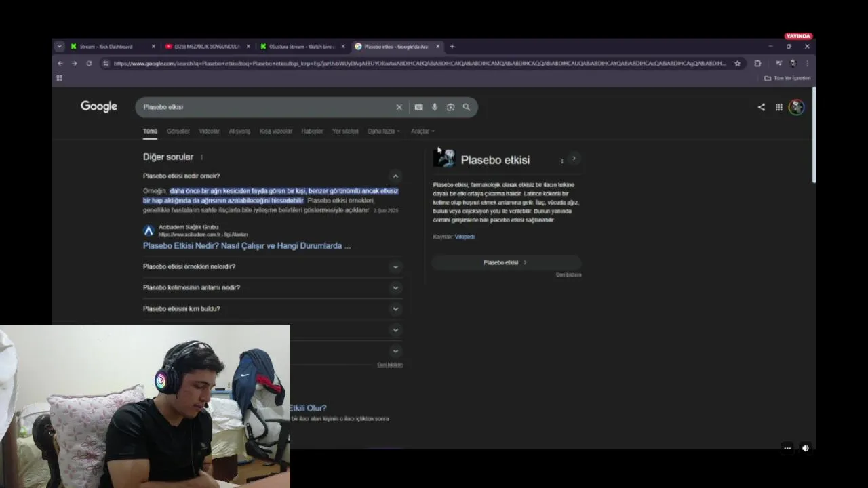
Task: Click the 'Etkili Olur?' result heading
Action: coord(309,408)
